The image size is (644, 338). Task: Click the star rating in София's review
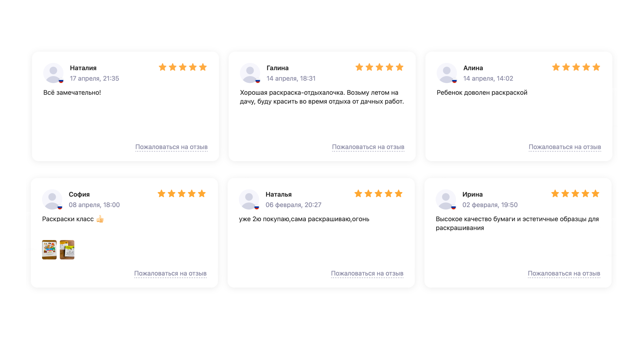pyautogui.click(x=182, y=194)
